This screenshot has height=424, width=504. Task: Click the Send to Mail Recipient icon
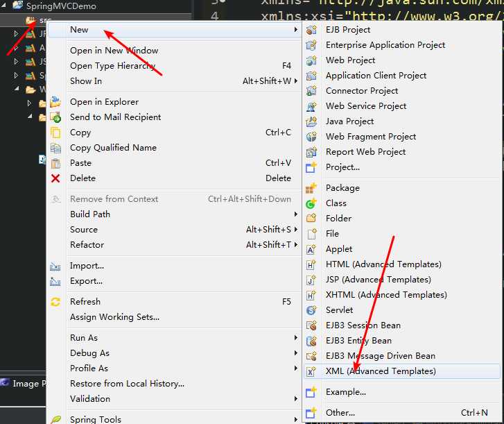pyautogui.click(x=55, y=117)
